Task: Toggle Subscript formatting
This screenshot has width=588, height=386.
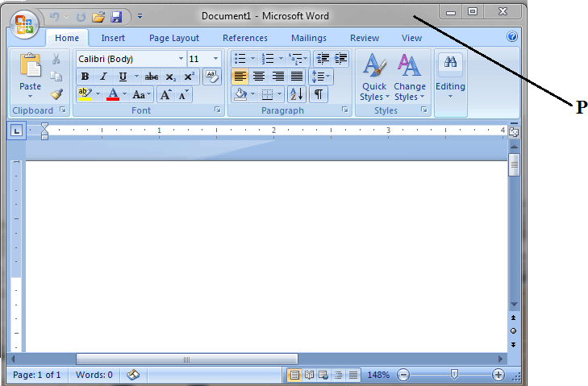Action: (171, 77)
